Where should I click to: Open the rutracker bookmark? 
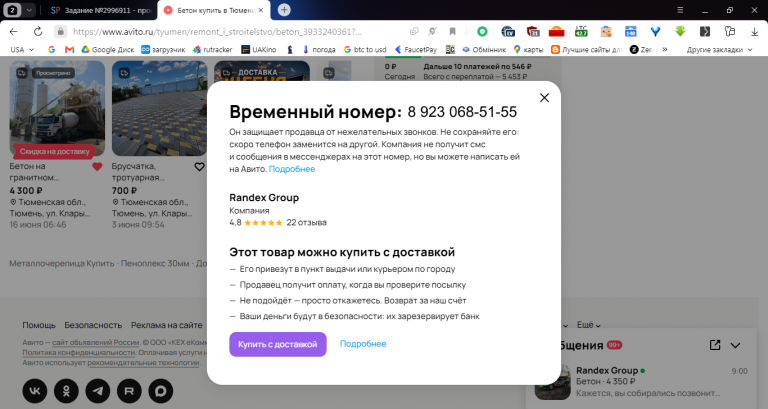click(213, 49)
